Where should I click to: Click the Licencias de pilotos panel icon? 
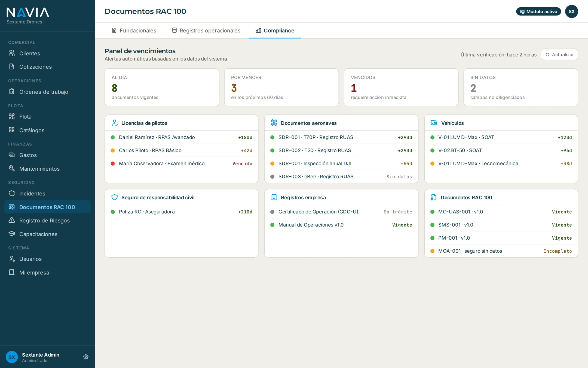[x=115, y=123]
